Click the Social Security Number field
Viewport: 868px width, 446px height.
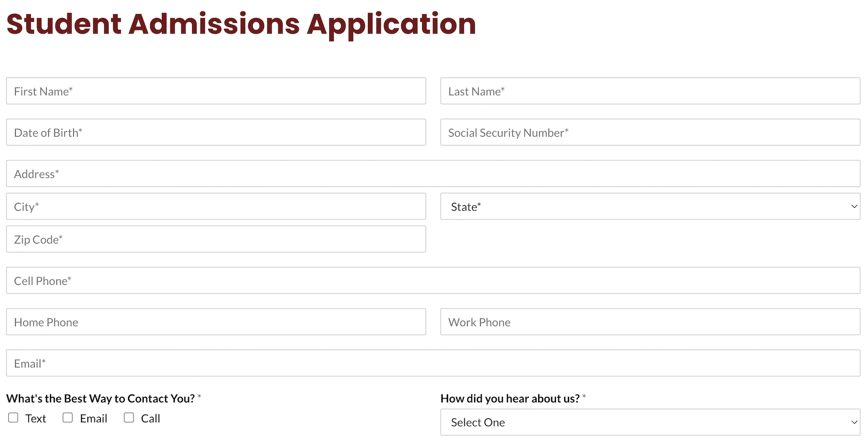click(x=650, y=132)
